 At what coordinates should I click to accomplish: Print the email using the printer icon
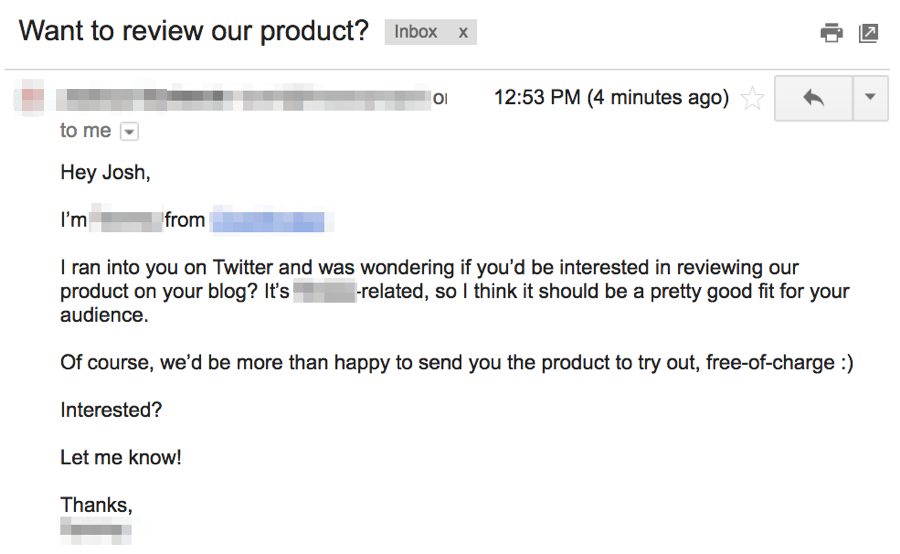pyautogui.click(x=831, y=33)
